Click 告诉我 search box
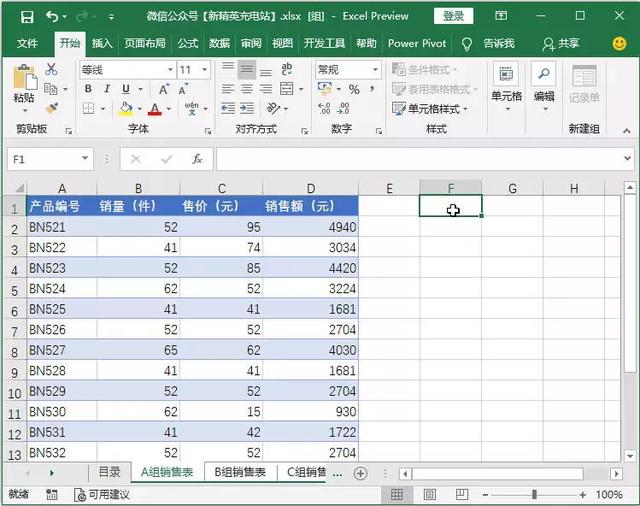Screen dimensions: 640x506 [x=498, y=43]
